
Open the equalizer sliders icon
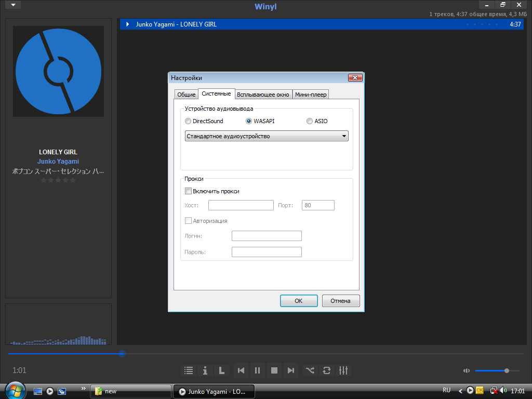pos(343,370)
